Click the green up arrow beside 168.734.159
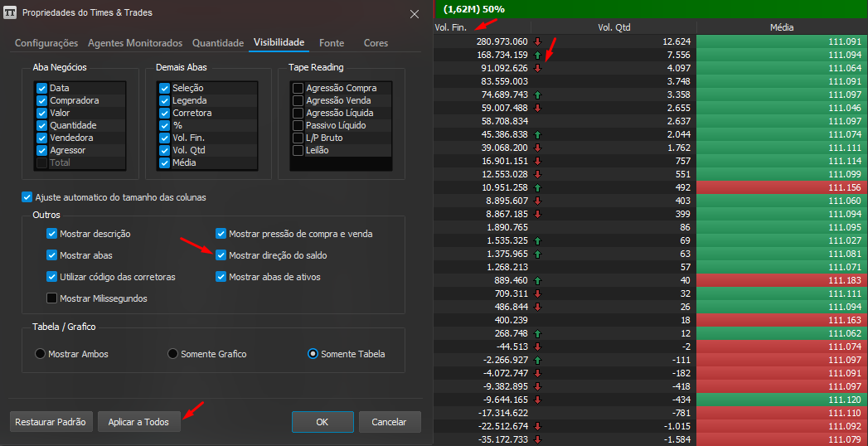The width and height of the screenshot is (868, 446). (x=537, y=55)
